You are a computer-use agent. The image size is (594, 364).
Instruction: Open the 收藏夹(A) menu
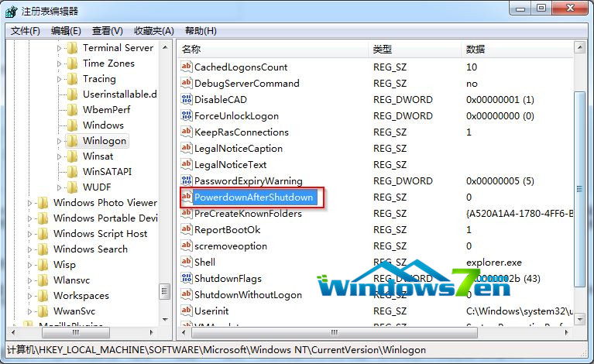(154, 31)
